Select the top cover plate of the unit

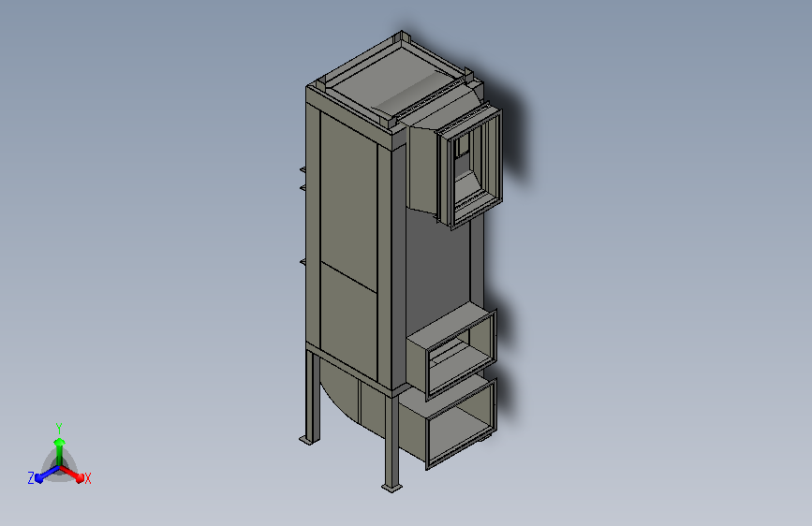click(x=393, y=81)
